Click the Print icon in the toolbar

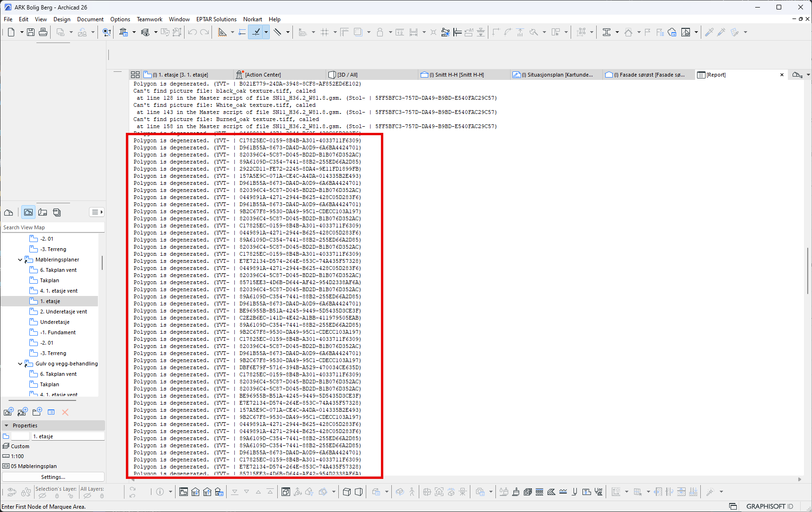click(43, 32)
